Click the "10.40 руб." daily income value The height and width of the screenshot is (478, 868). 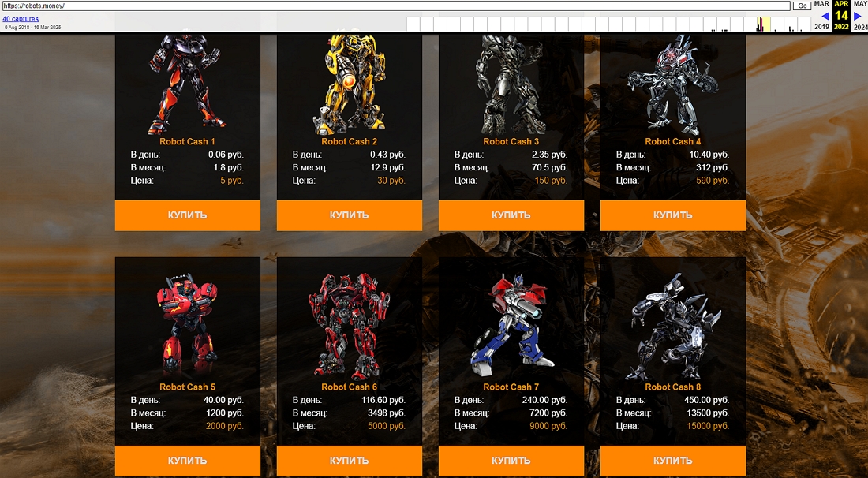(x=709, y=155)
